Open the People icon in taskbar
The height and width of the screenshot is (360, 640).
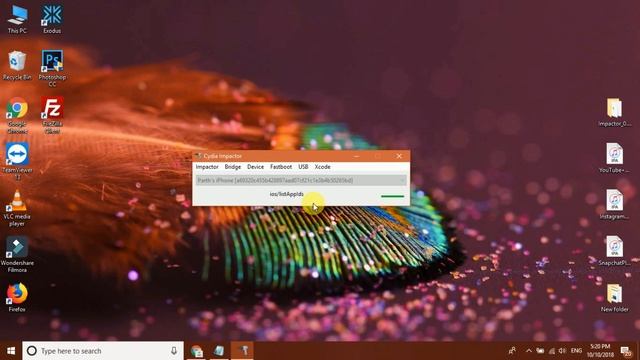(512, 351)
